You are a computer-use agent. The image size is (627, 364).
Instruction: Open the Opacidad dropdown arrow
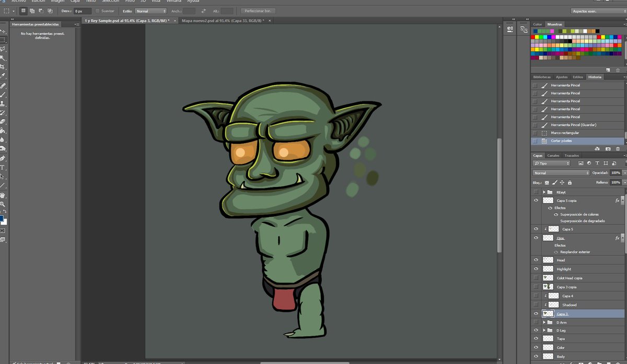click(624, 173)
